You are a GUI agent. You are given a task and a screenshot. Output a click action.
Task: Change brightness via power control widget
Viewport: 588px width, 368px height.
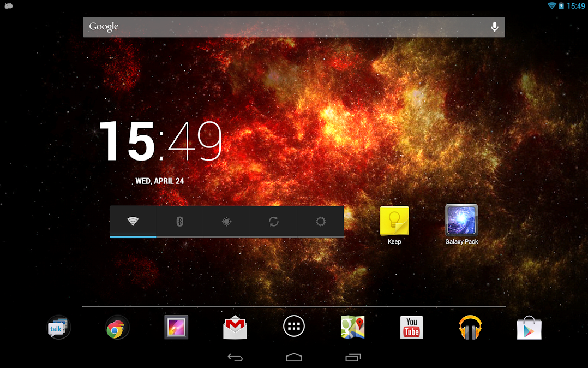321,222
